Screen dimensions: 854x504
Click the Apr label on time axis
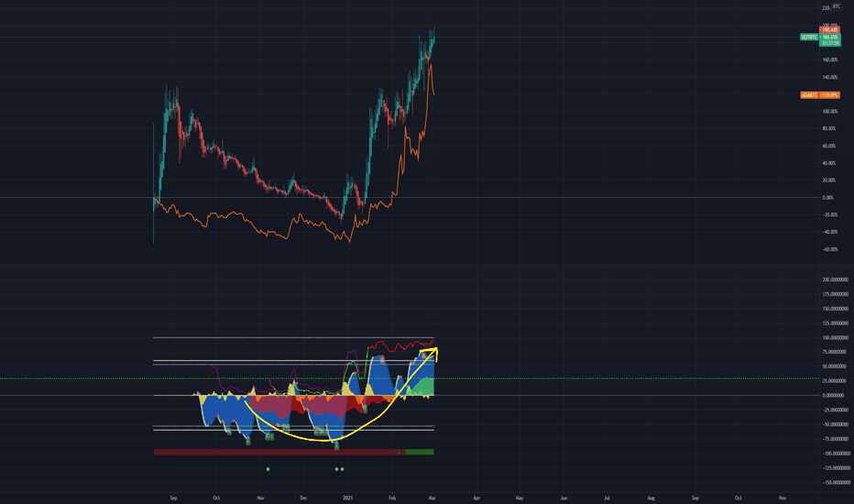476,498
